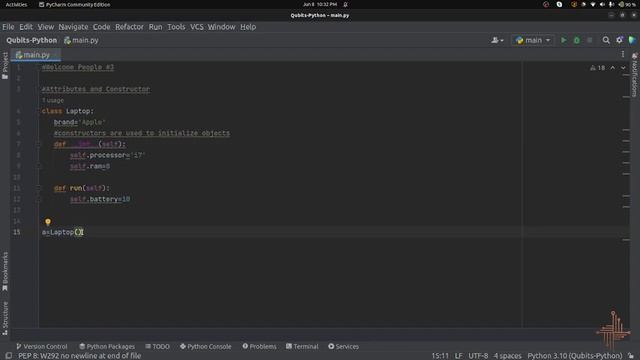Open Python Packages tool window
The image size is (640, 360).
click(107, 346)
